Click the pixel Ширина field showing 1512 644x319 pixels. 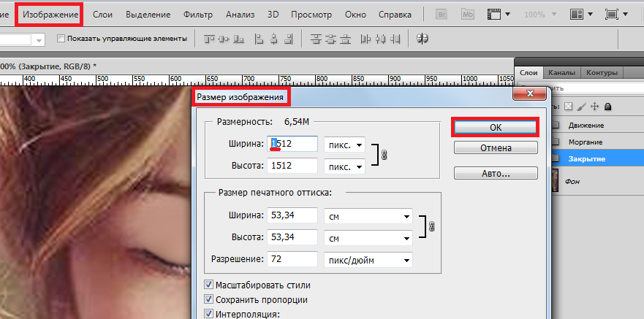pyautogui.click(x=292, y=144)
